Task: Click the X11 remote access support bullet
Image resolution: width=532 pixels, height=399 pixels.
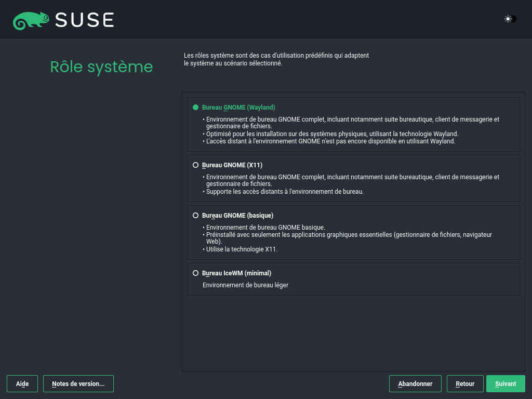Action: (284, 192)
